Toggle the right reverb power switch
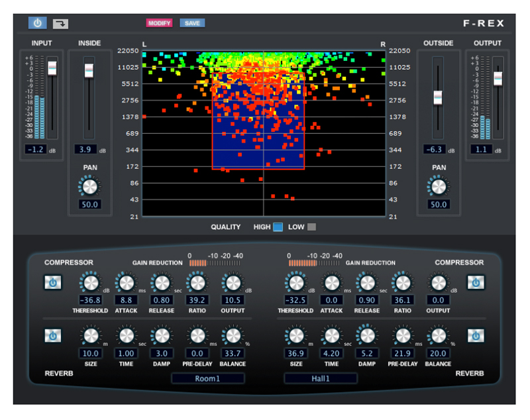 tap(475, 336)
